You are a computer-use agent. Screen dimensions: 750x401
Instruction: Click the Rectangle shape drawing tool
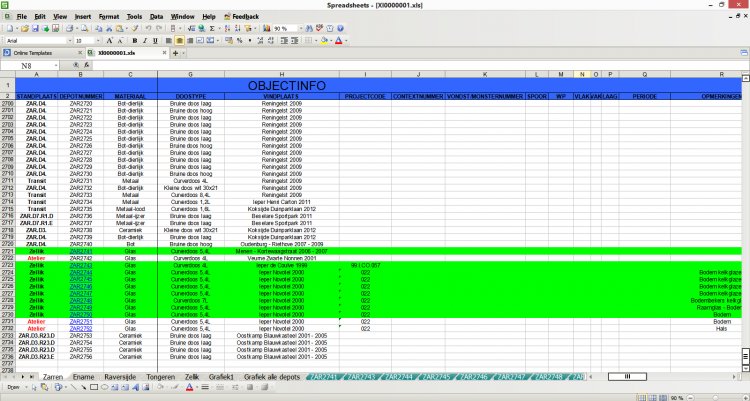tap(94, 387)
